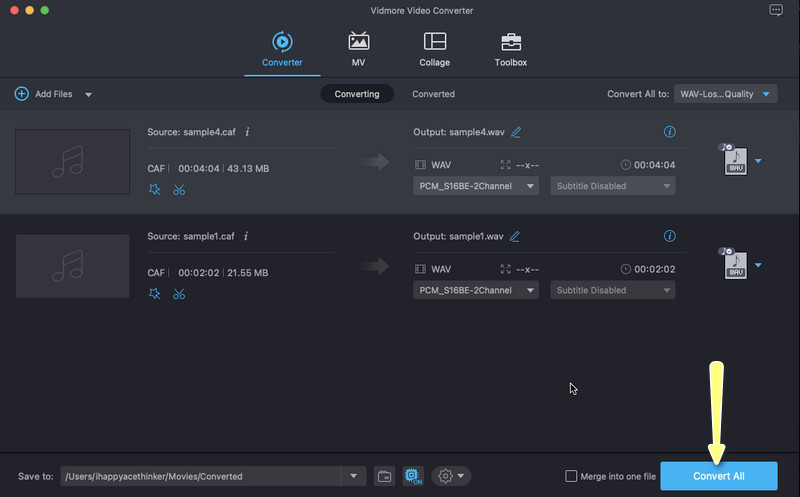Open audio channel dropdown for sample4.wav
Image resolution: width=800 pixels, height=497 pixels.
(476, 186)
